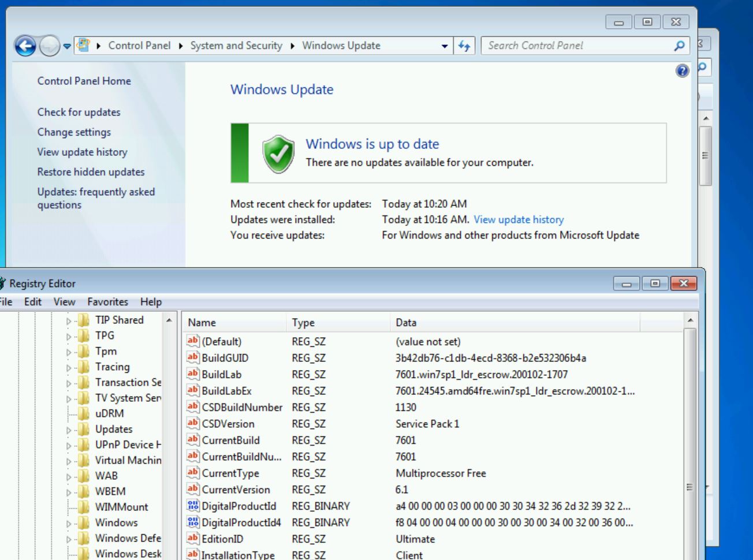
Task: Expand the Updates registry key
Action: [x=69, y=430]
